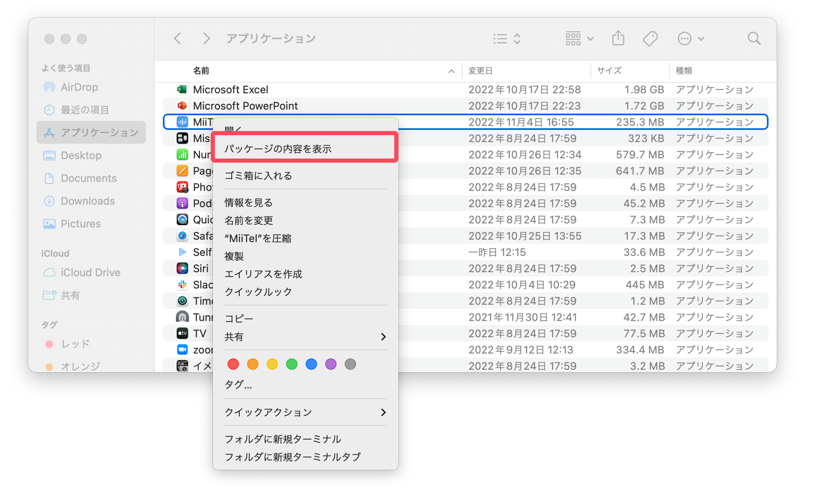Go forward with the right chevron
Viewport: 822px width, 504px height.
pos(207,38)
